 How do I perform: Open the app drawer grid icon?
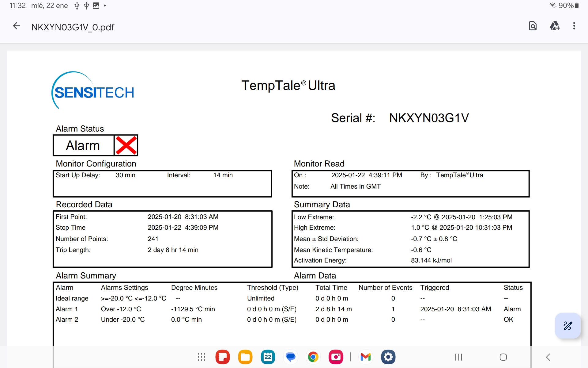201,357
